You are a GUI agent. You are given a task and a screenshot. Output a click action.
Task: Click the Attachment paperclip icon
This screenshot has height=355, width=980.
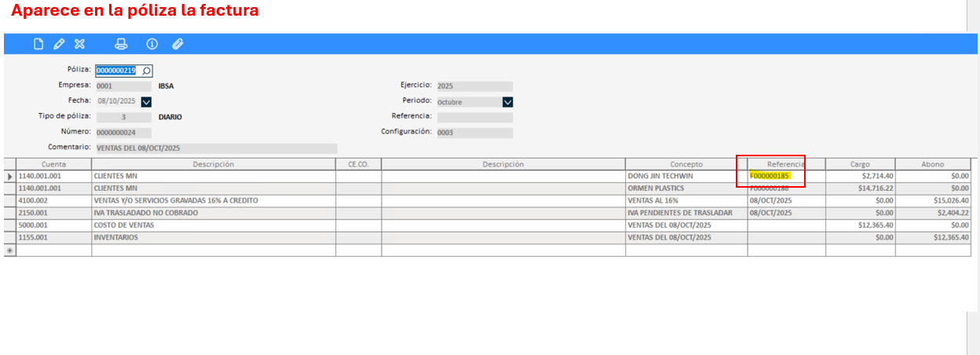(177, 44)
